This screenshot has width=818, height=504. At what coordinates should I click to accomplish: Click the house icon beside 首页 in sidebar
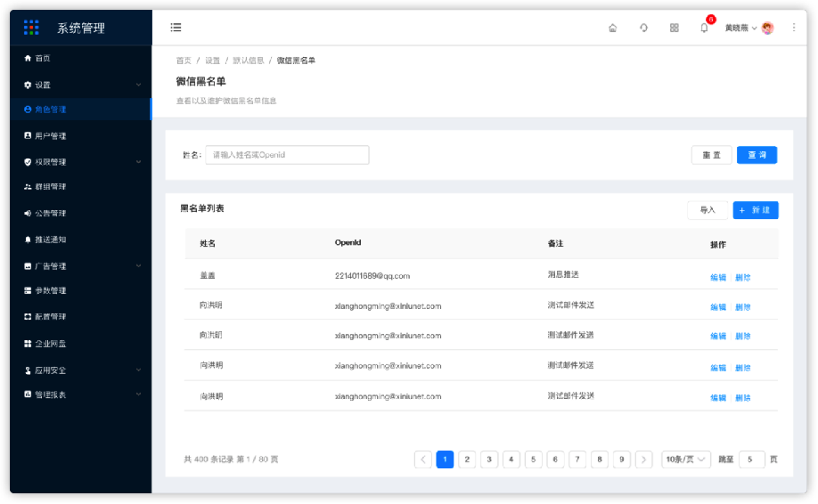(28, 59)
